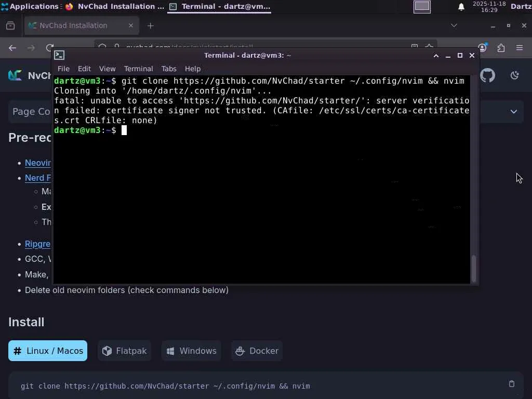Open the Nerd Font prerequisite link
Viewport: 532px width, 399px height.
(x=37, y=178)
